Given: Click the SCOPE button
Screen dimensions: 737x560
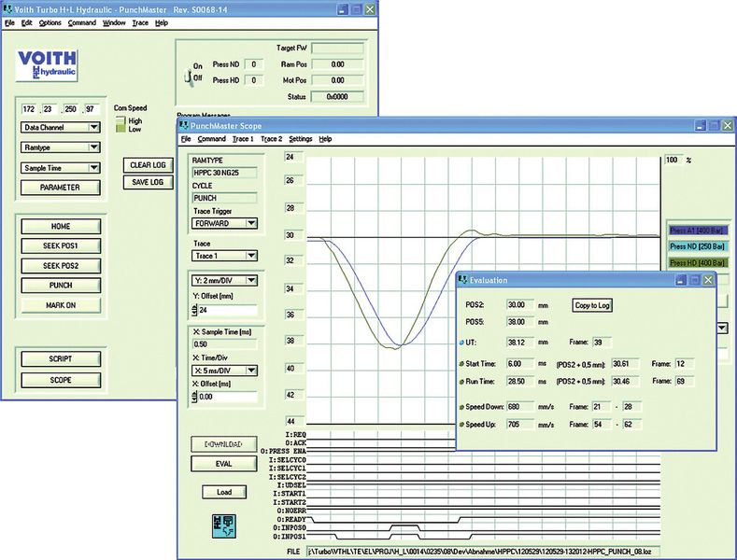Looking at the screenshot, I should (61, 380).
